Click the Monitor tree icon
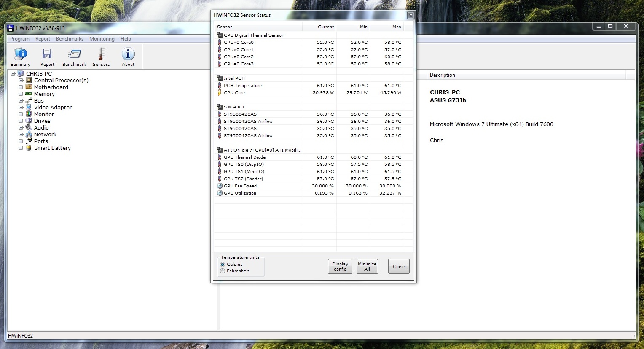Viewport: 644px width, 349px height. (29, 114)
